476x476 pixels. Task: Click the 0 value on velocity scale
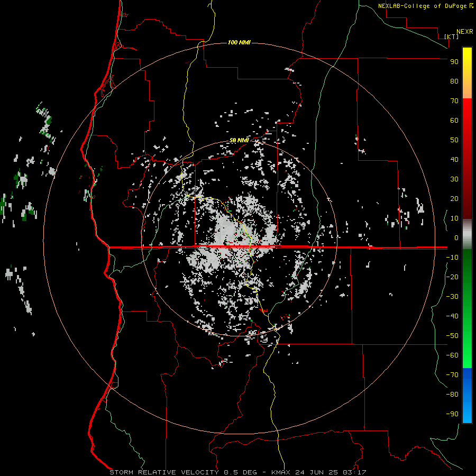456,238
